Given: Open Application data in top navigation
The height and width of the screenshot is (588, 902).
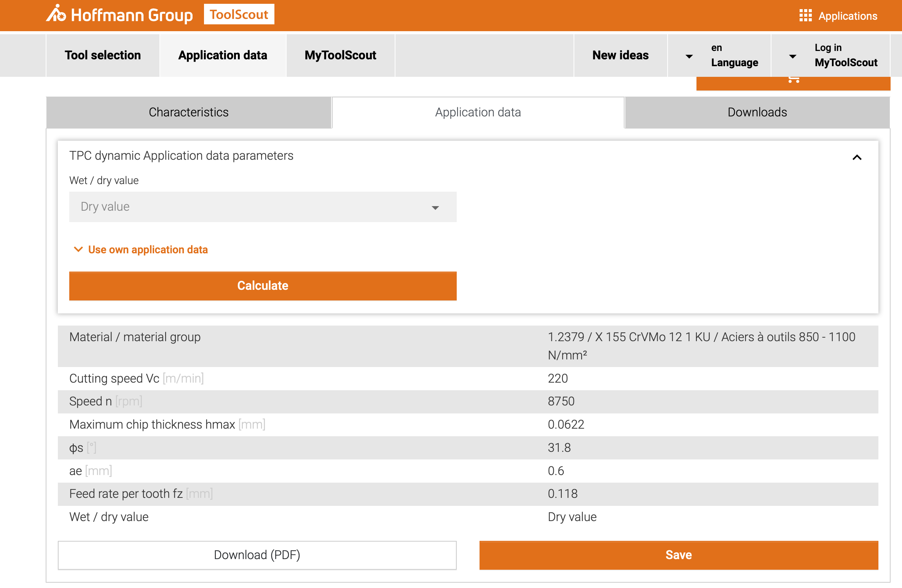Looking at the screenshot, I should [223, 55].
